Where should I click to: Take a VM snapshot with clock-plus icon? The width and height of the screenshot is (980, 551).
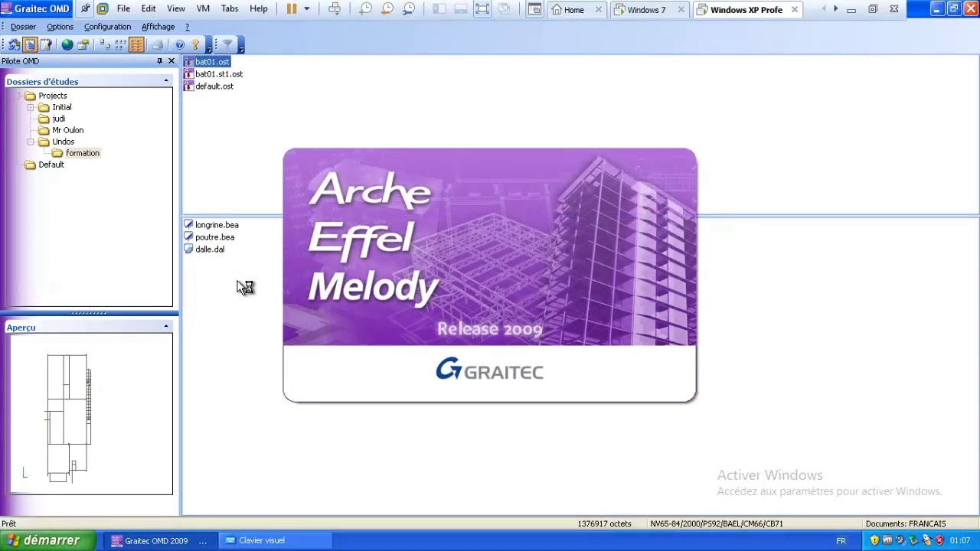tap(366, 9)
